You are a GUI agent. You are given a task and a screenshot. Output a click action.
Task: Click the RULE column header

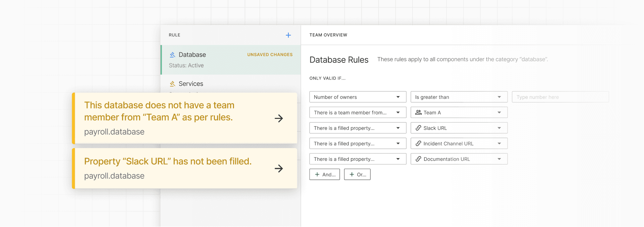click(x=175, y=35)
